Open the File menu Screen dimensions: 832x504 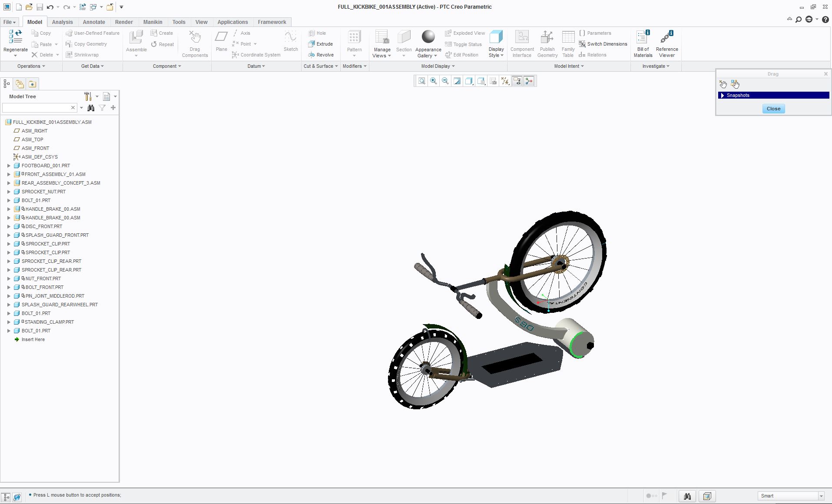tap(9, 22)
